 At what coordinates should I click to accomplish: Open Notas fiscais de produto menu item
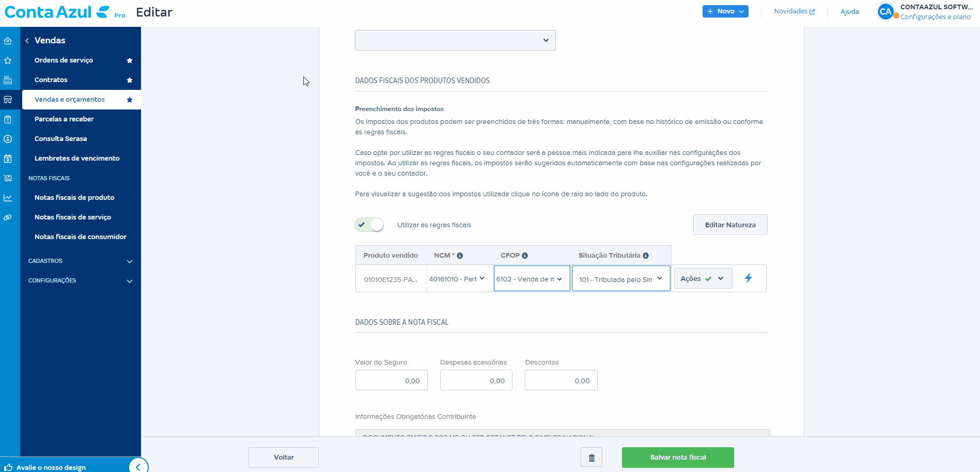[x=74, y=198]
